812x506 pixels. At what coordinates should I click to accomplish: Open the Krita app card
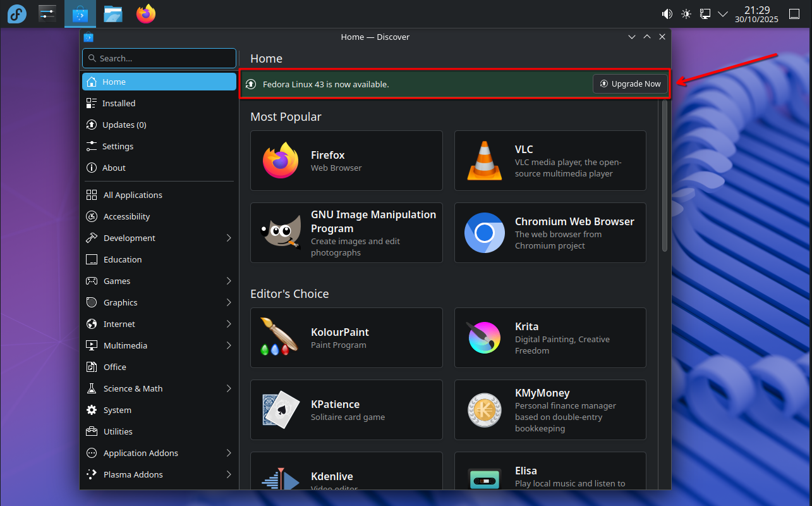550,337
